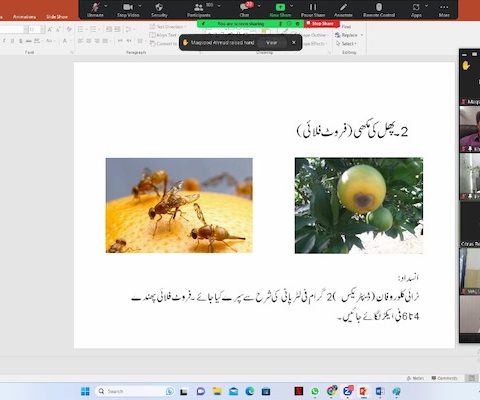Click Decrease Font Size icon

(x=58, y=30)
